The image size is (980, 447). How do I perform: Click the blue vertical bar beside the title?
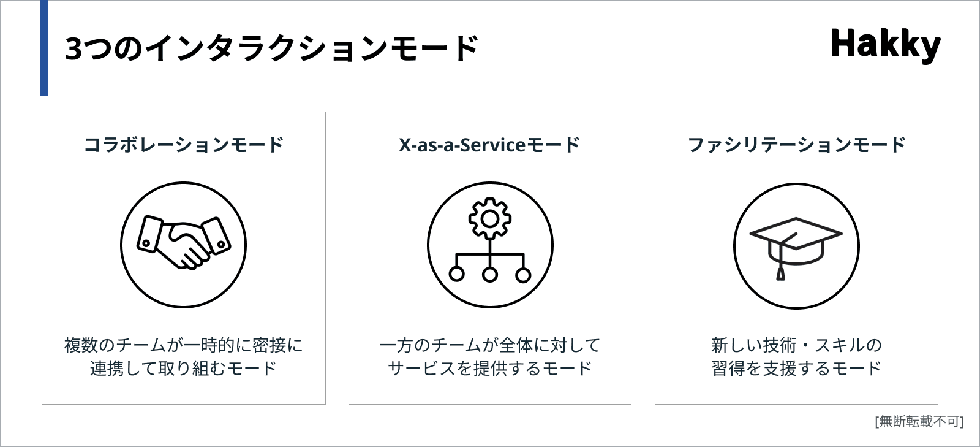click(x=44, y=48)
